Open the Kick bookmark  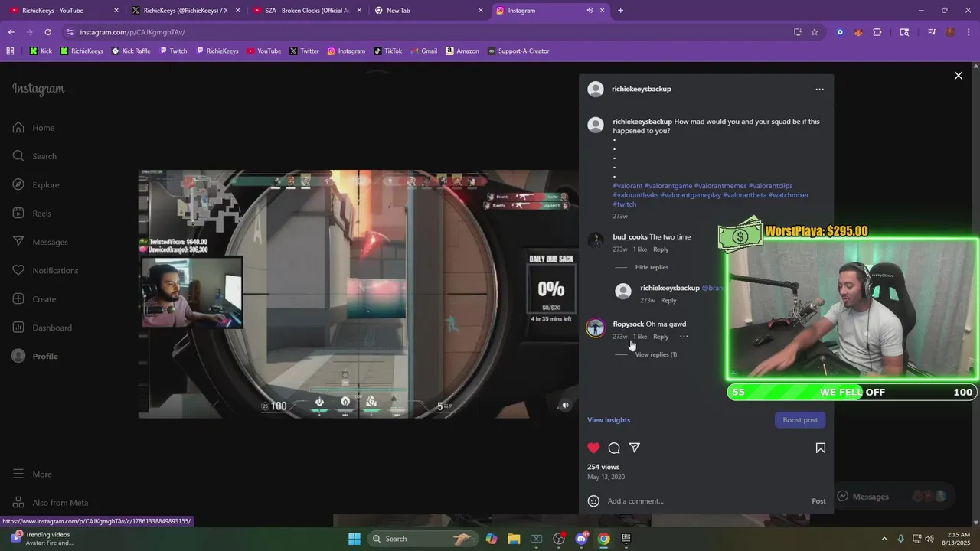click(x=41, y=51)
